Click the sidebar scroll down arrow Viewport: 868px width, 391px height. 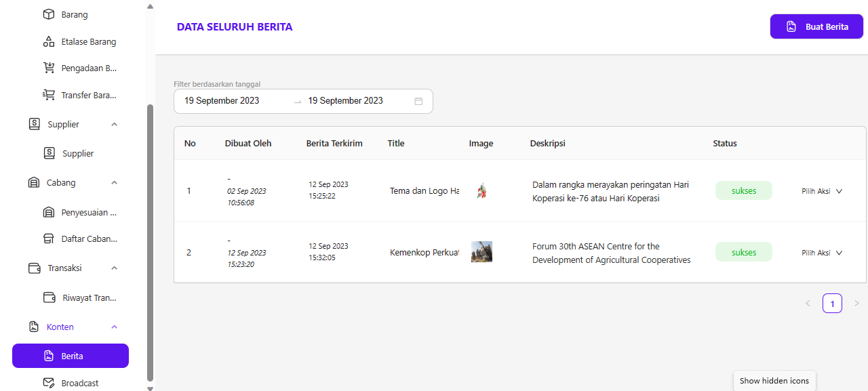[x=150, y=387]
